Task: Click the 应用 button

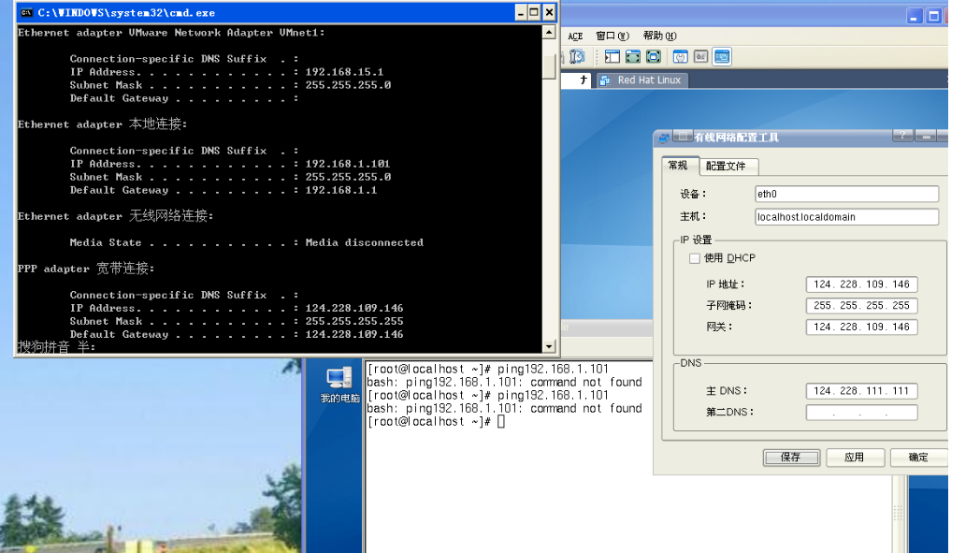Action: click(855, 458)
